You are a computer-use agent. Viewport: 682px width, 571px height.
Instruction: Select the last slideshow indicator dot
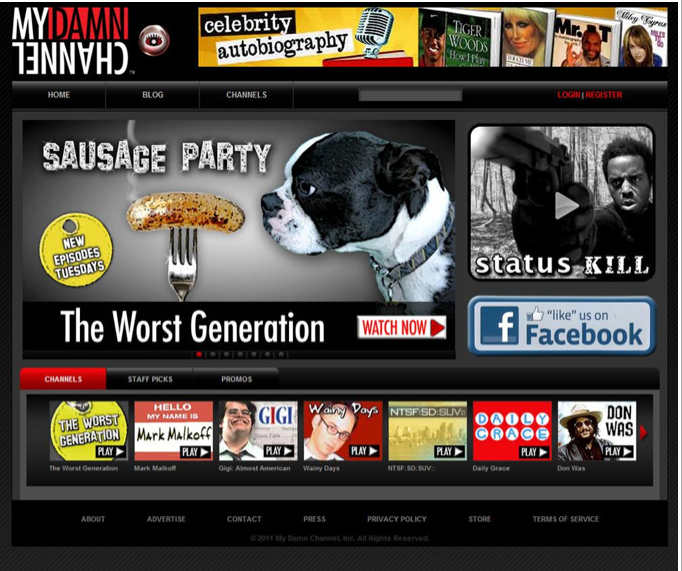point(281,354)
